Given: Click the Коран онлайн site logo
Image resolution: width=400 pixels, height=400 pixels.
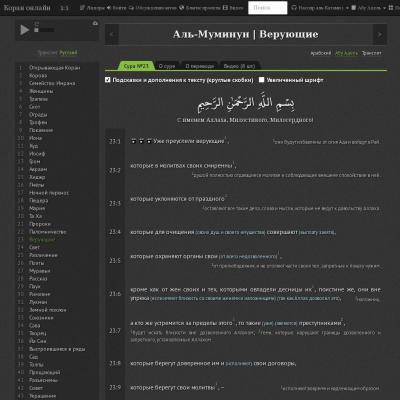Looking at the screenshot, I should [27, 7].
